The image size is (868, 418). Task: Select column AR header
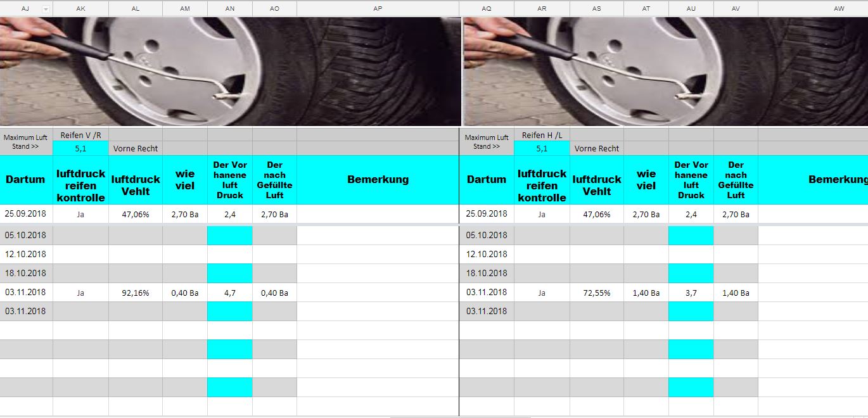point(542,9)
